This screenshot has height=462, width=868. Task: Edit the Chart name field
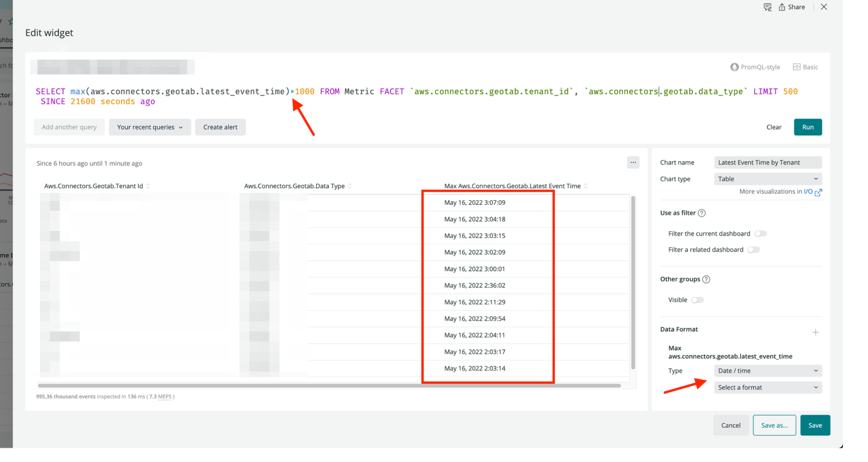pos(768,162)
